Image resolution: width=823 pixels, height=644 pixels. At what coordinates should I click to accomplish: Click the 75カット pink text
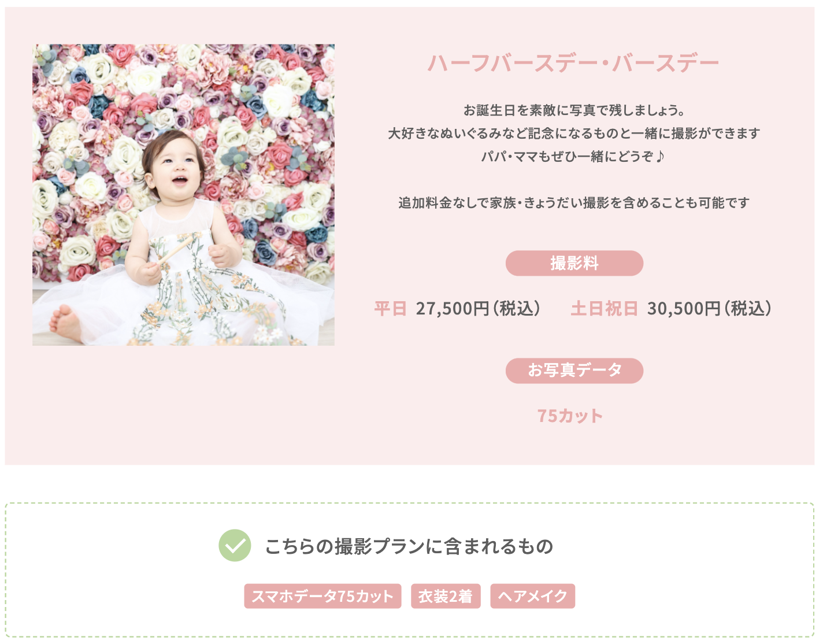tap(570, 416)
